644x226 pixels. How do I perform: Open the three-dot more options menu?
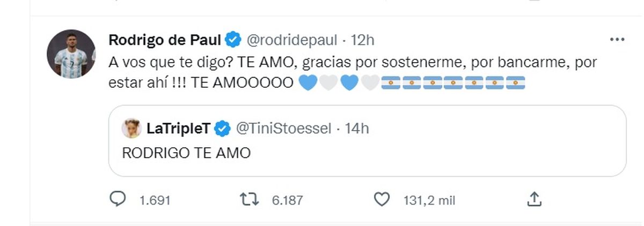click(617, 40)
